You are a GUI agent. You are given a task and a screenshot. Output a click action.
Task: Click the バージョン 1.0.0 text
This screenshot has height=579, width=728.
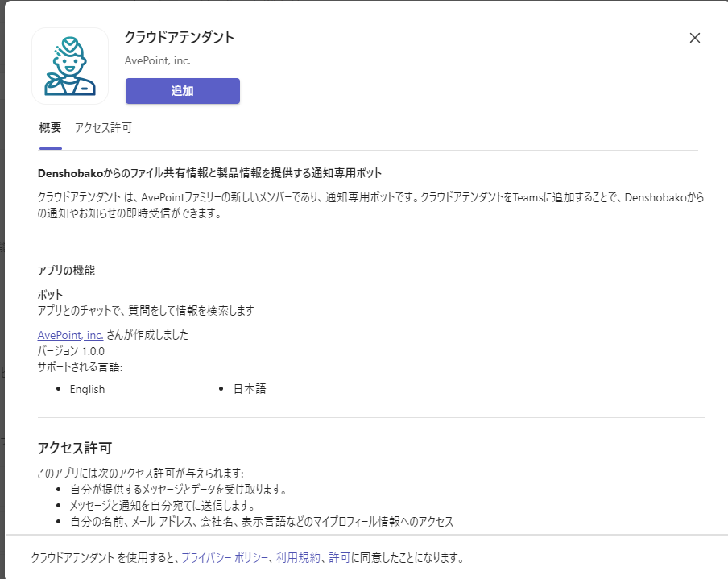click(x=71, y=351)
